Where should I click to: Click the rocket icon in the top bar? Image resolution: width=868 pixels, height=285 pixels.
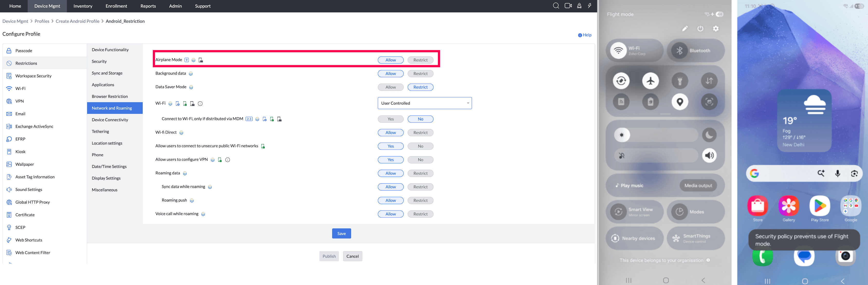579,6
